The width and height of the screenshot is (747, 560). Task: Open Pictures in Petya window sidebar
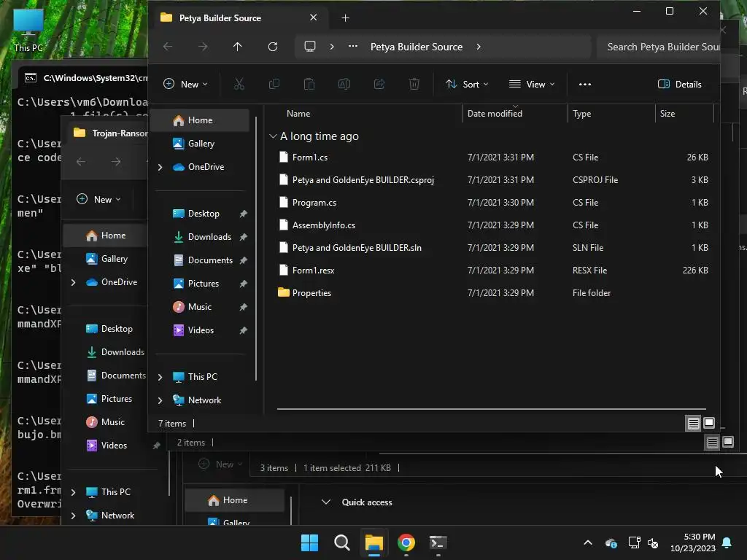[x=200, y=284]
